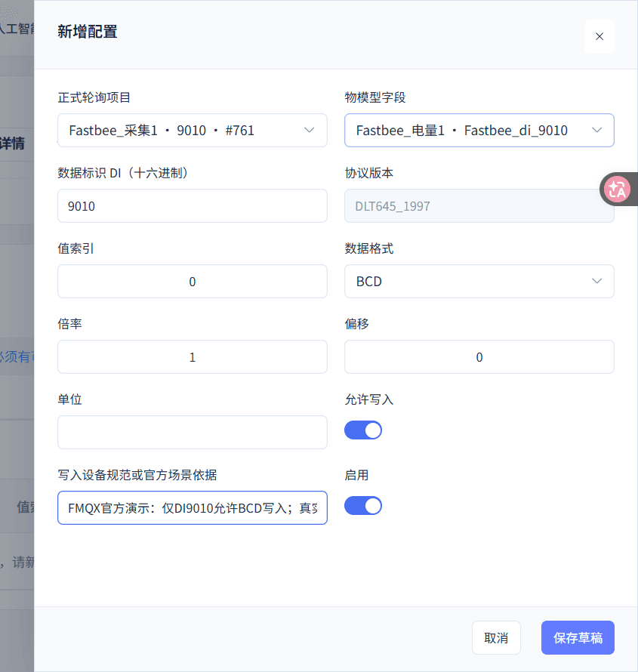Click the 值索引 input field
This screenshot has width=638, height=672.
193,281
